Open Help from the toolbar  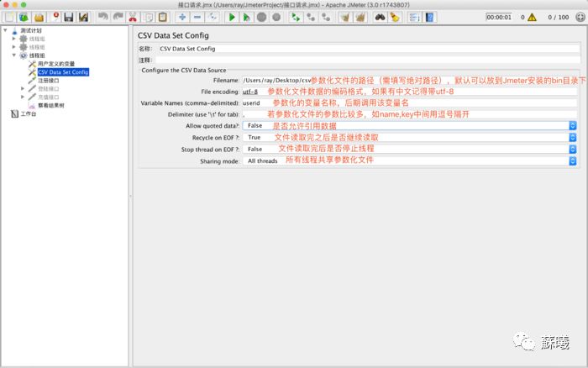tap(429, 18)
